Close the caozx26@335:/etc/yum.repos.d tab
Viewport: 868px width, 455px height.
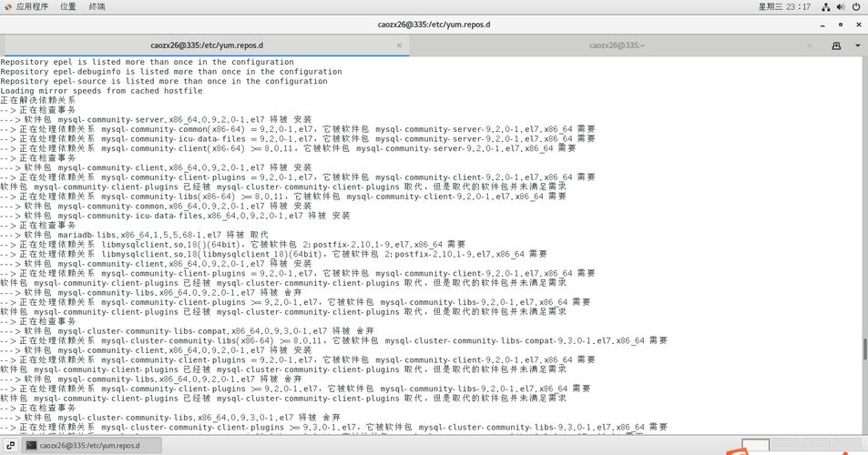pos(399,45)
